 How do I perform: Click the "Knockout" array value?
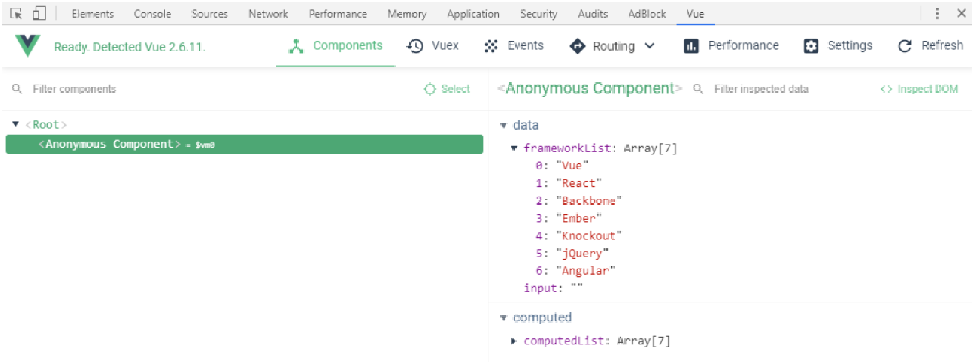589,236
